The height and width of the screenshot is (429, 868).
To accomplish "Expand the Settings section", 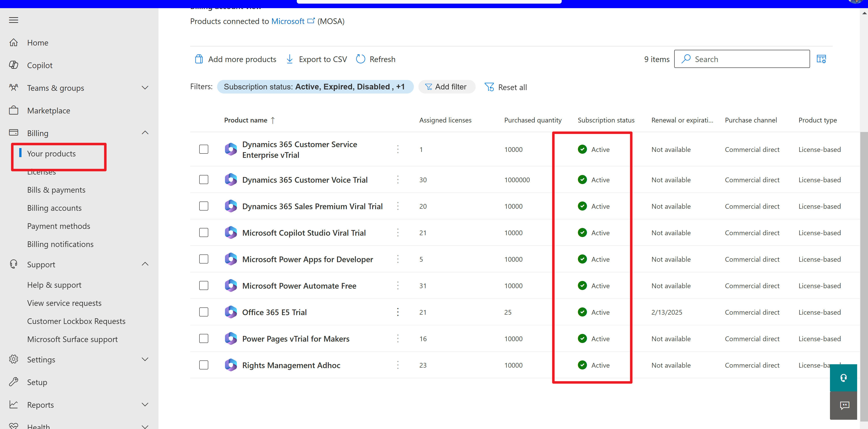I will 145,359.
